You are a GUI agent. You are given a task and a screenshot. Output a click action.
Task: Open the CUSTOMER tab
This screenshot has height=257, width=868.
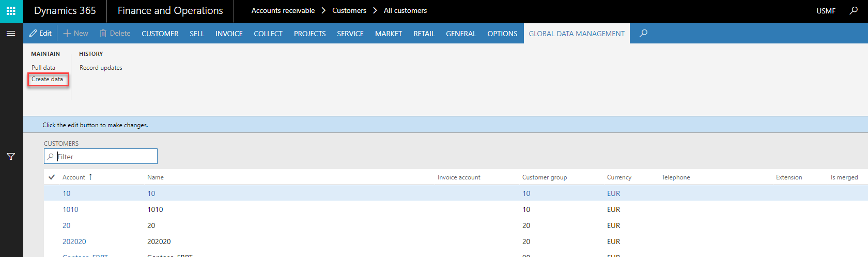tap(160, 34)
